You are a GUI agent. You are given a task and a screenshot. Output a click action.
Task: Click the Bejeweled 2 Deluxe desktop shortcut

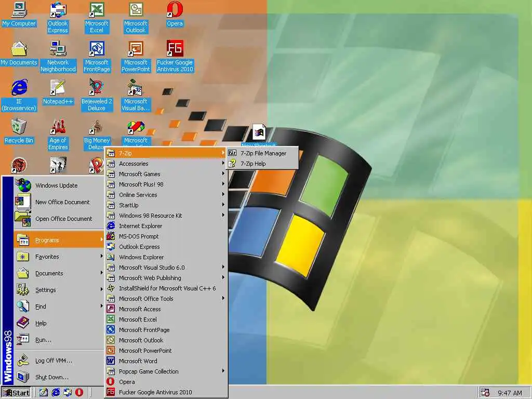pyautogui.click(x=97, y=96)
